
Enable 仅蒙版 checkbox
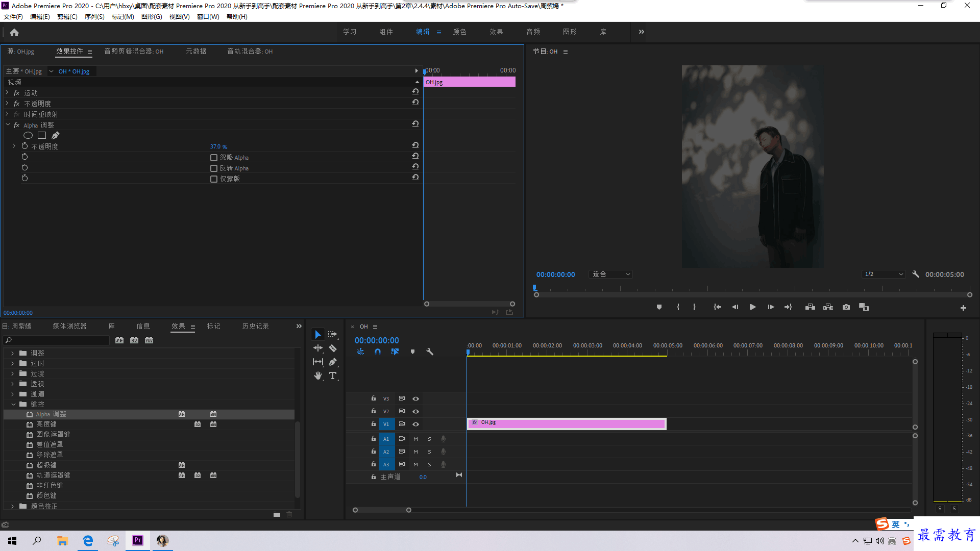pos(214,179)
